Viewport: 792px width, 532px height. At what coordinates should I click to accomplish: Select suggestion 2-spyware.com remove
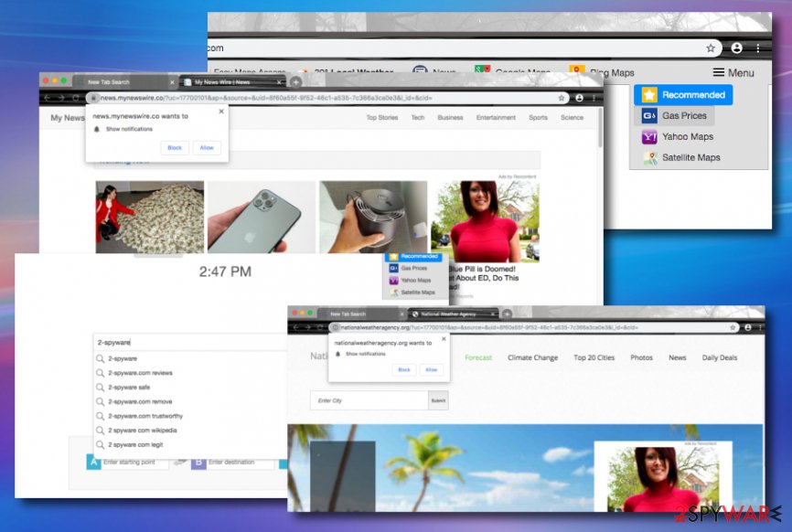coord(140,402)
